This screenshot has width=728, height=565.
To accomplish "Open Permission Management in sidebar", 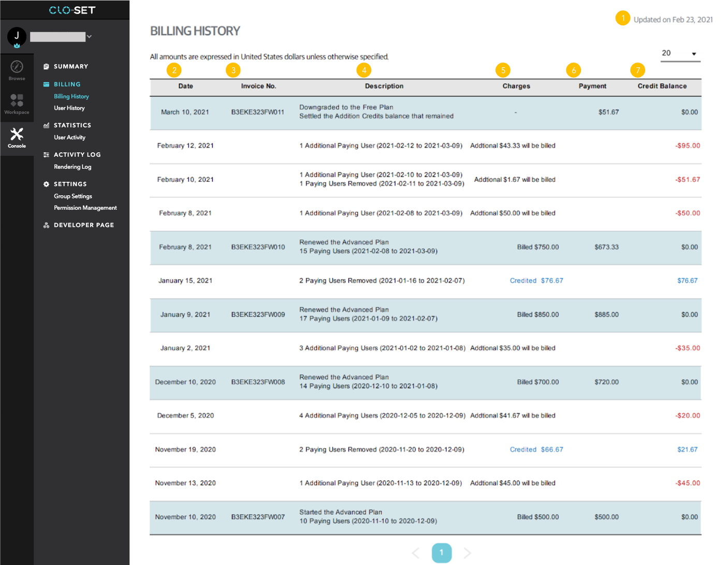I will [85, 208].
